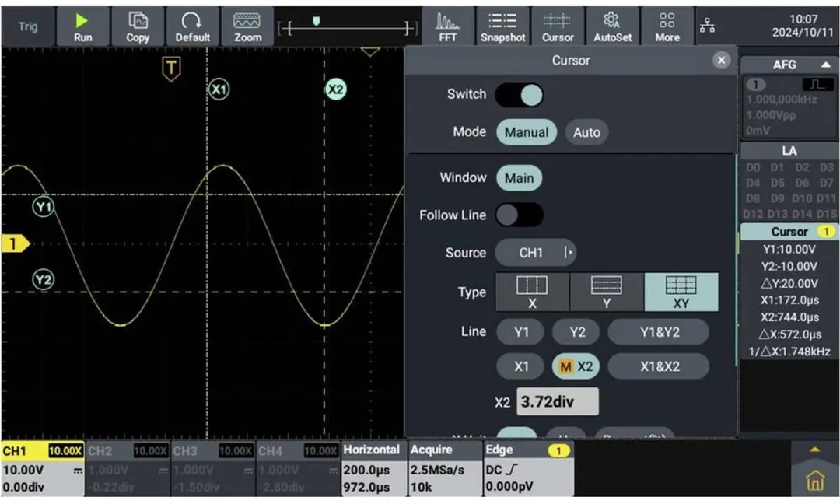Select the Y2 line button
Viewport: 840px width, 504px height.
[x=577, y=332]
